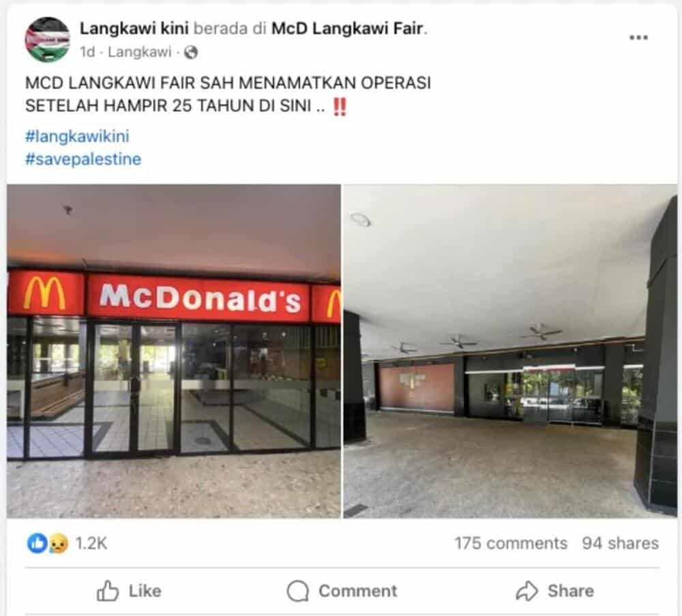
Task: Click the speech bubble Comment icon
Action: 298,591
